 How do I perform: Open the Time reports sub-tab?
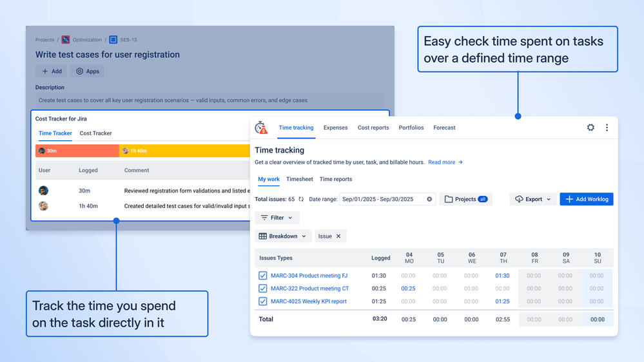click(x=336, y=179)
